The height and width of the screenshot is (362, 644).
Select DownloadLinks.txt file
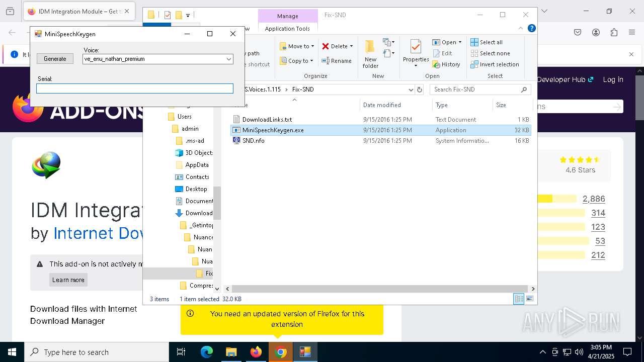tap(267, 120)
